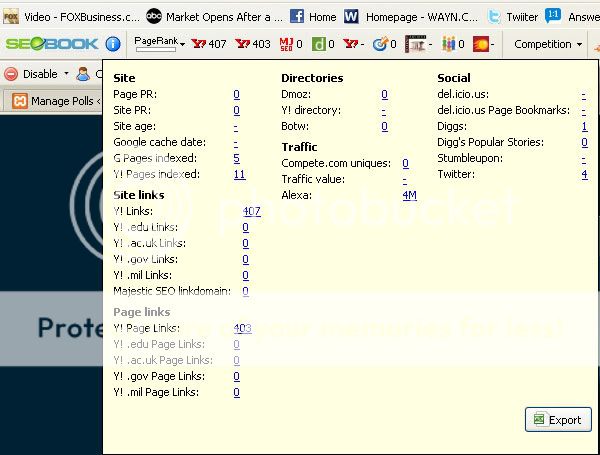
Task: Click the Answers bookmark icon
Action: [x=553, y=16]
